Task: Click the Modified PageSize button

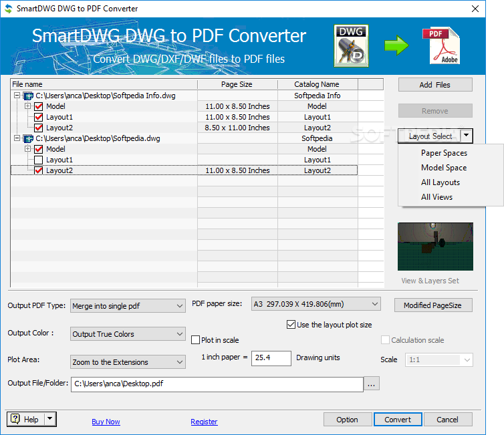Action: (x=433, y=305)
